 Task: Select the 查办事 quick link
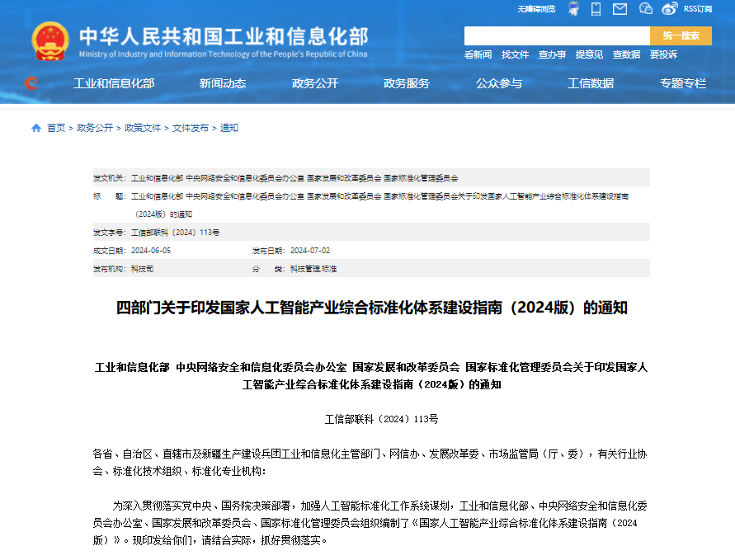[552, 54]
